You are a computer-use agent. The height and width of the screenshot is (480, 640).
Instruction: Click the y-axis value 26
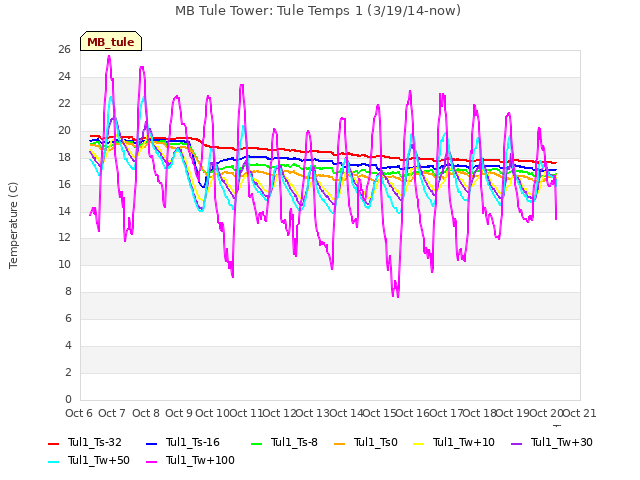coord(64,50)
